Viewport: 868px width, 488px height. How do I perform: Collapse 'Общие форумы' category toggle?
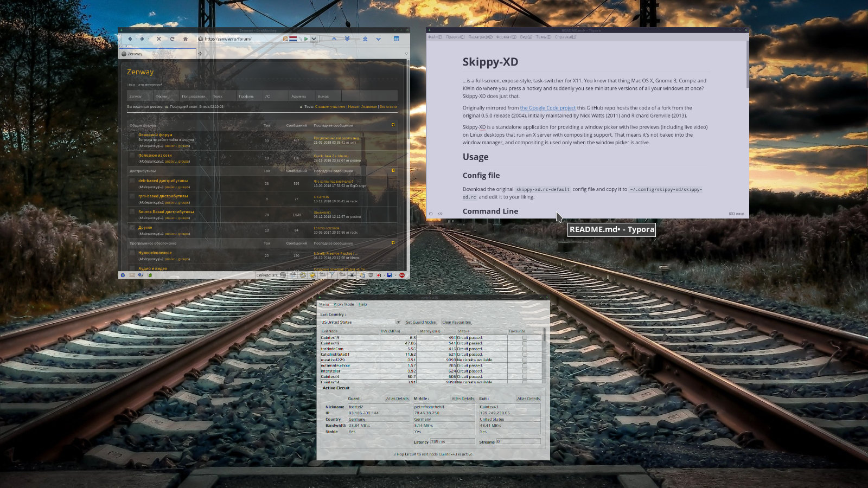tap(393, 125)
